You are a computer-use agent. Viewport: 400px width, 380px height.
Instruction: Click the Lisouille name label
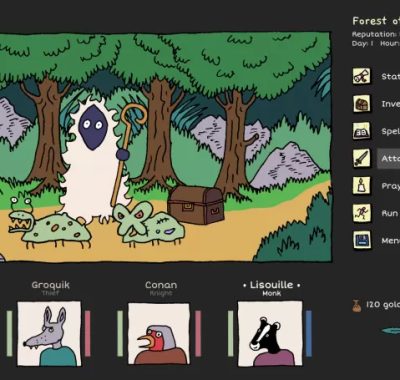(x=272, y=285)
